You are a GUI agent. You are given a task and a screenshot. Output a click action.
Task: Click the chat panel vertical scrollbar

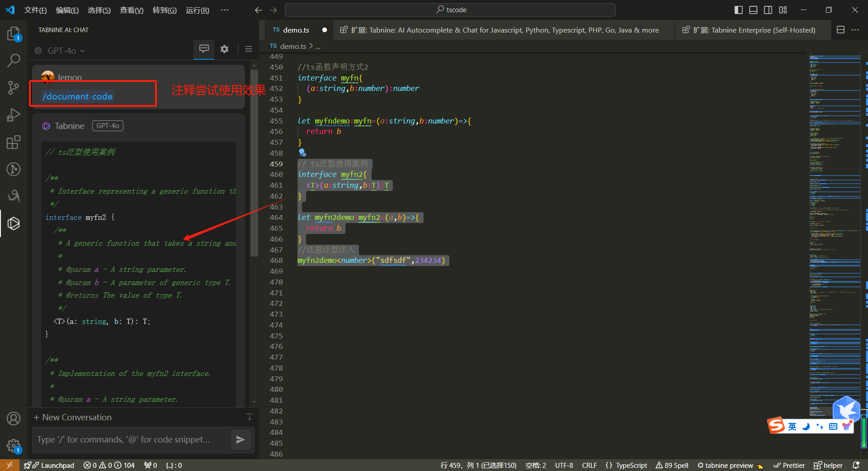coord(254,163)
